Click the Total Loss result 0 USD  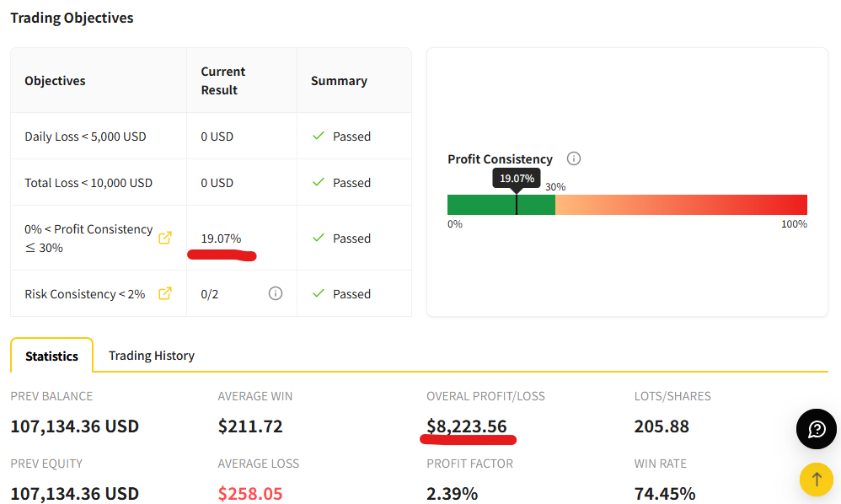(217, 183)
